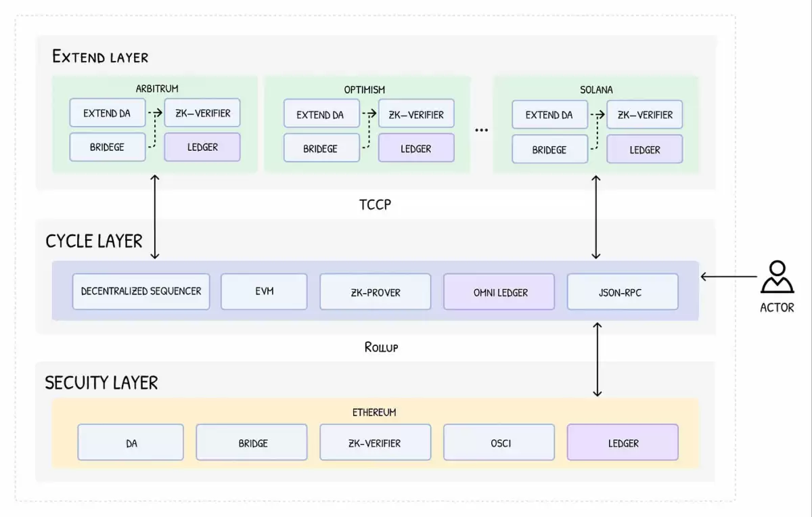Viewport: 812px width, 517px height.
Task: Select the Omni Ledger block
Action: coord(499,291)
